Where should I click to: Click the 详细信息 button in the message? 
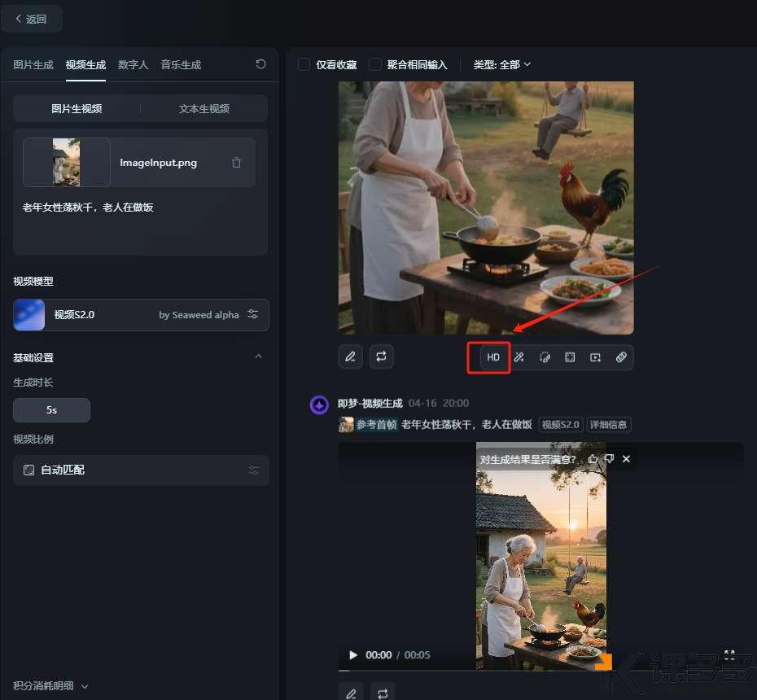(608, 424)
